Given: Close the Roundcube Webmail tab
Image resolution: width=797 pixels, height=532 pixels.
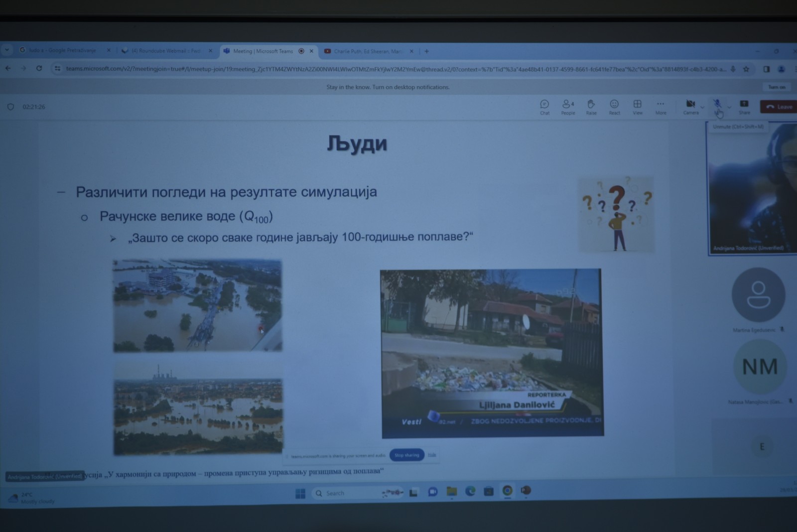Looking at the screenshot, I should [x=210, y=51].
